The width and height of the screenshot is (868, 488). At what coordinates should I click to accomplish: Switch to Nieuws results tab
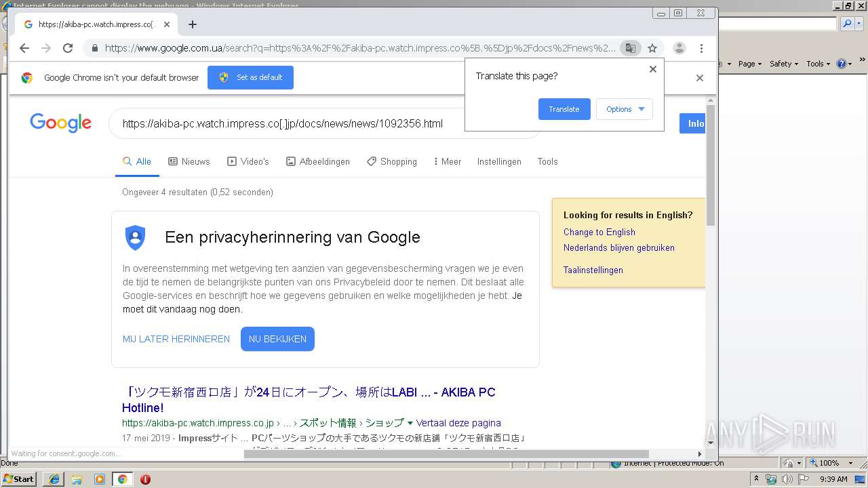coord(189,162)
